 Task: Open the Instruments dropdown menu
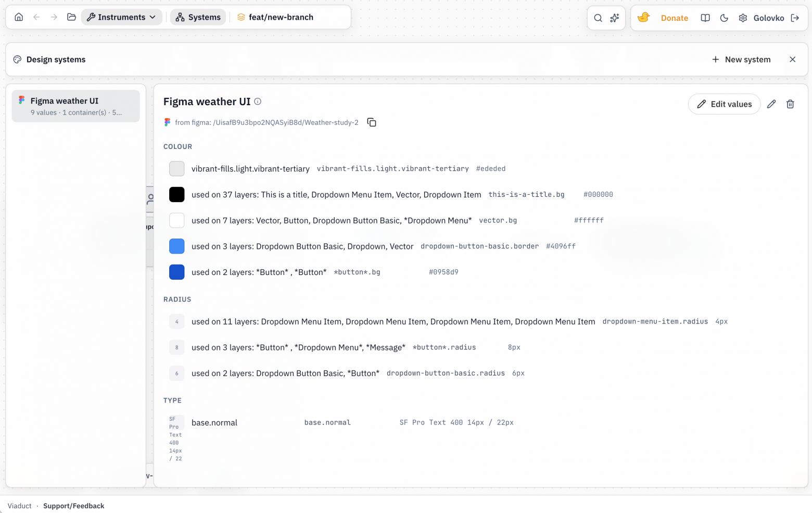tap(121, 17)
